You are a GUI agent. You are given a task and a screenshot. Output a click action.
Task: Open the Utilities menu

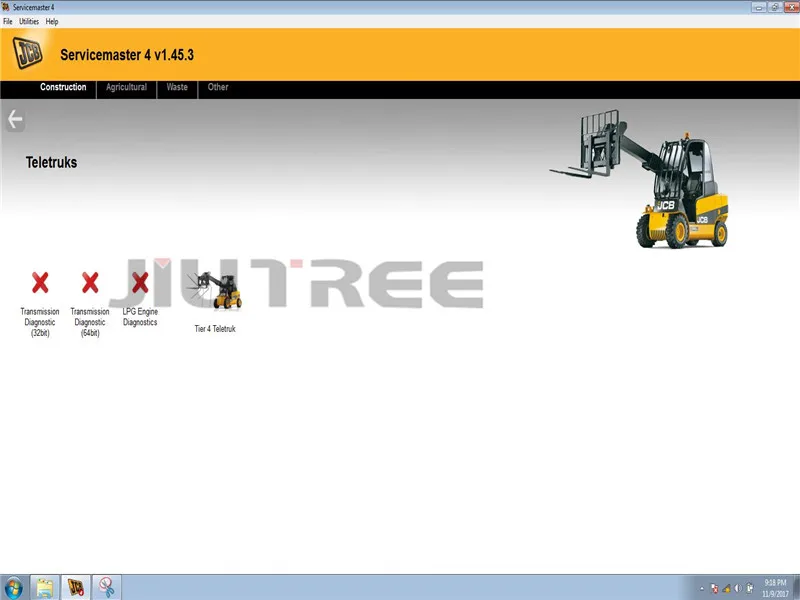(29, 21)
